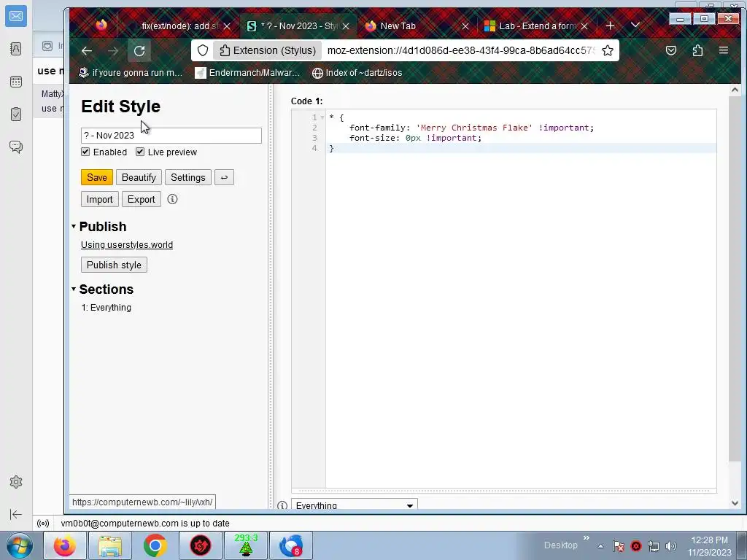747x560 pixels.
Task: Click the Firefox View pinned icon
Action: [101, 26]
